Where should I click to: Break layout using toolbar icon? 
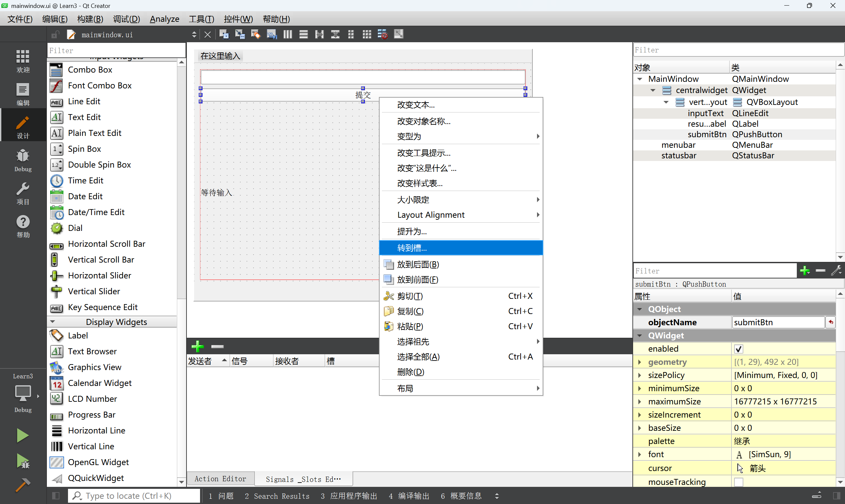[383, 34]
